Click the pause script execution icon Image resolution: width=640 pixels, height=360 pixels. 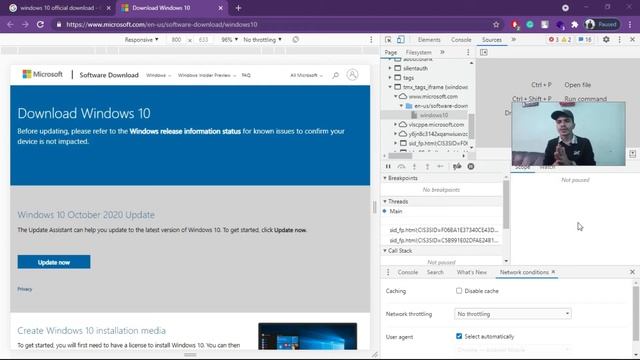click(x=388, y=167)
